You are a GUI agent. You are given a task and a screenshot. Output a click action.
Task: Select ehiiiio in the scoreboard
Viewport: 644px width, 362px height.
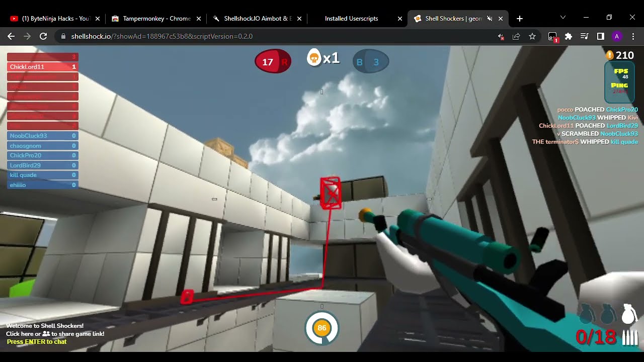[x=43, y=185]
